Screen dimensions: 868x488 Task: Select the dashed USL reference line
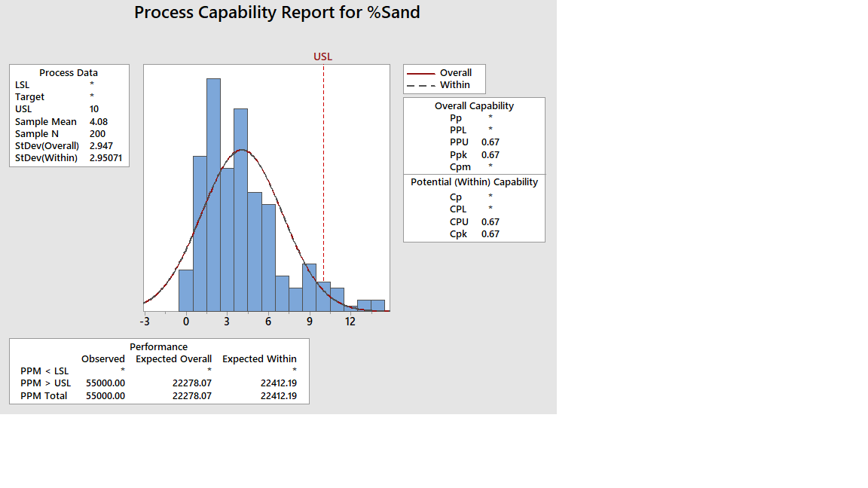(x=324, y=188)
